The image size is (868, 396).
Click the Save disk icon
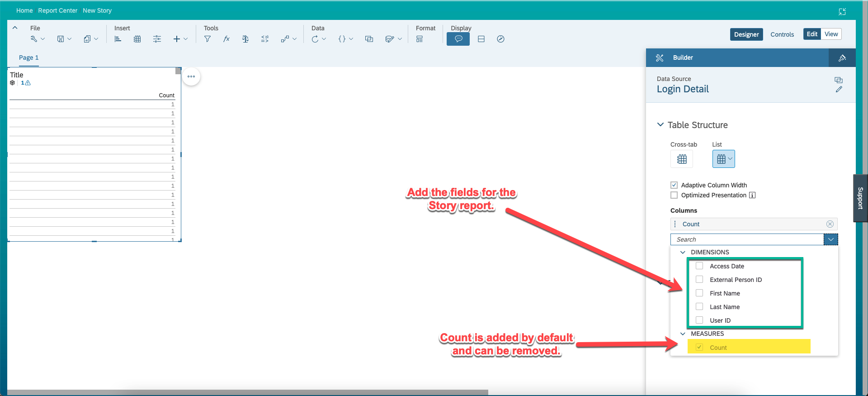click(x=61, y=39)
